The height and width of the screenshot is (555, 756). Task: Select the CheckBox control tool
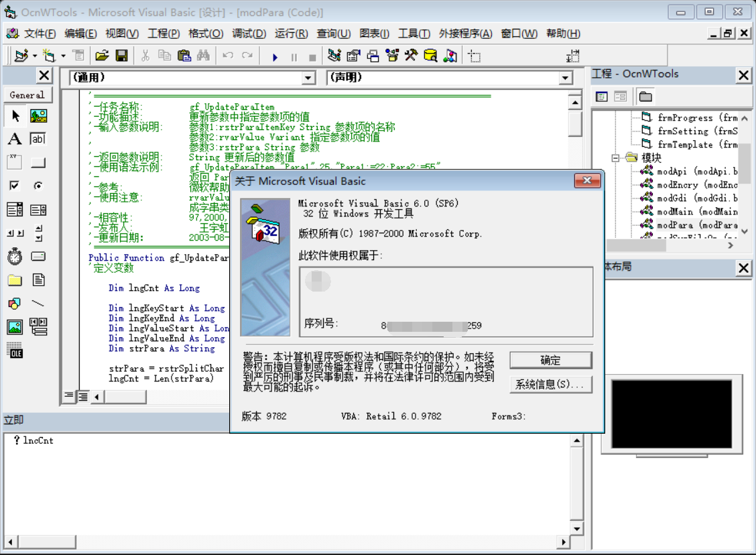(x=13, y=186)
